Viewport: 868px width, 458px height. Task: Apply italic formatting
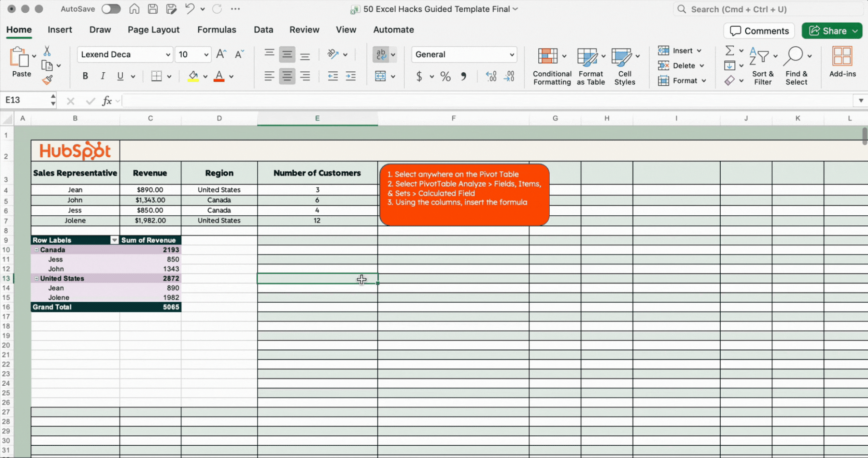pos(103,76)
